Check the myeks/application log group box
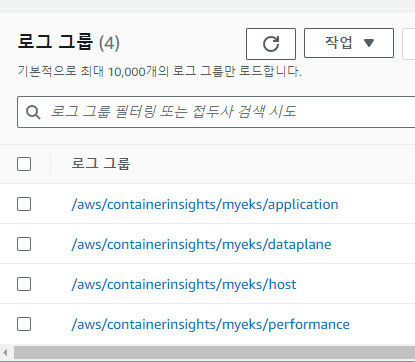Screen dimensions: 415x362 pyautogui.click(x=24, y=204)
